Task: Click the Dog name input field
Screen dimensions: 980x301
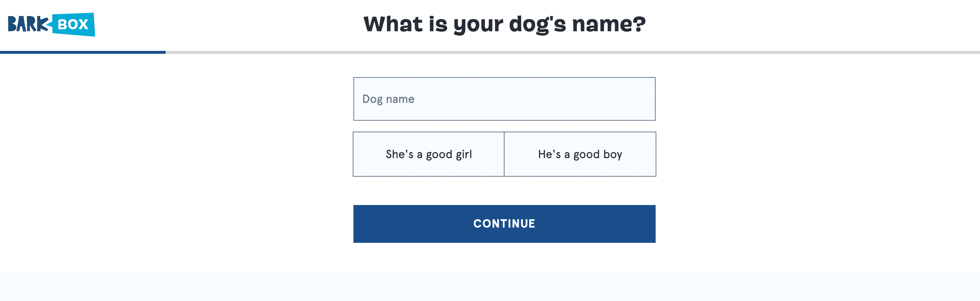Action: pyautogui.click(x=504, y=99)
